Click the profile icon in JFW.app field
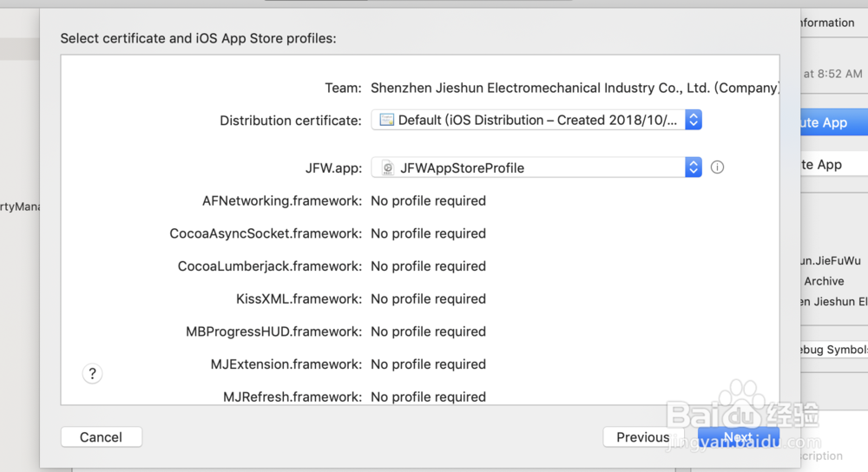868x472 pixels. click(x=387, y=167)
